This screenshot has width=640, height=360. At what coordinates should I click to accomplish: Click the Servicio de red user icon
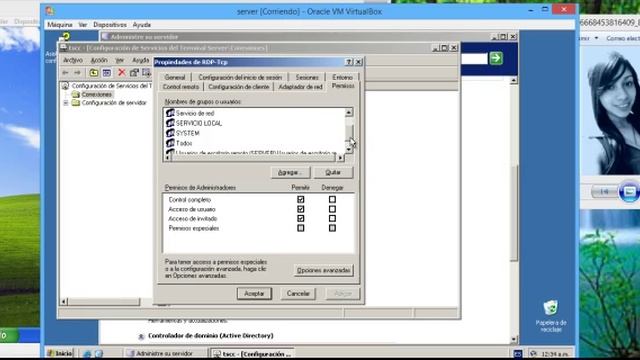[x=170, y=113]
